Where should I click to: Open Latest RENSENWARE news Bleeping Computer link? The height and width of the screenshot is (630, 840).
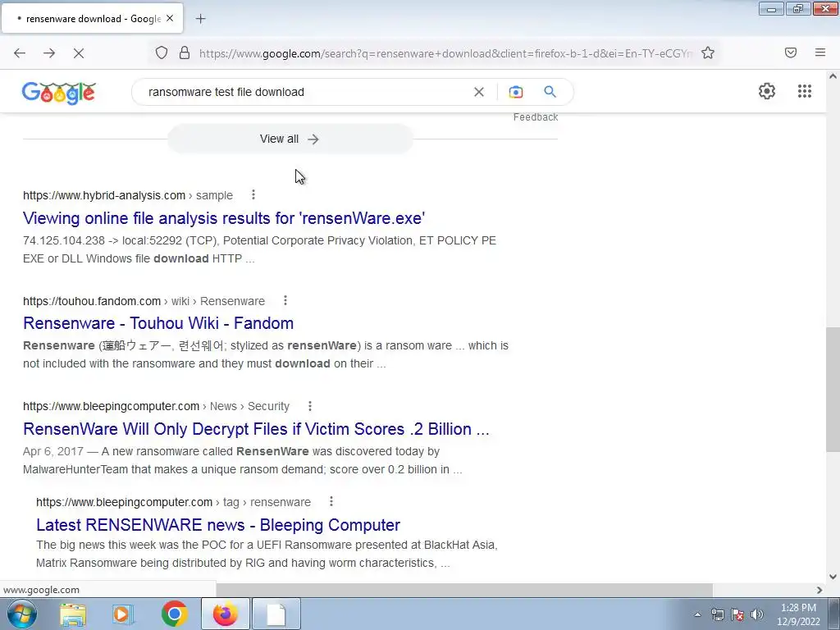(x=218, y=524)
